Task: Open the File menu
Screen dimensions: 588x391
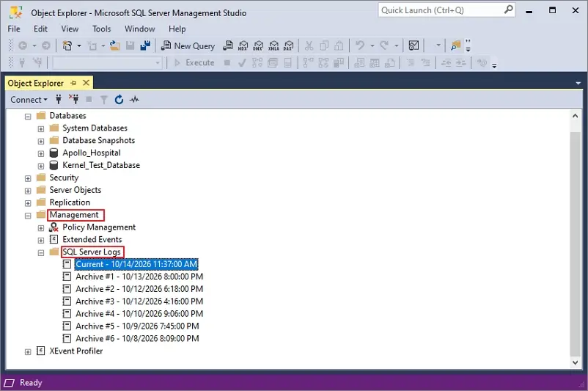Action: (14, 29)
